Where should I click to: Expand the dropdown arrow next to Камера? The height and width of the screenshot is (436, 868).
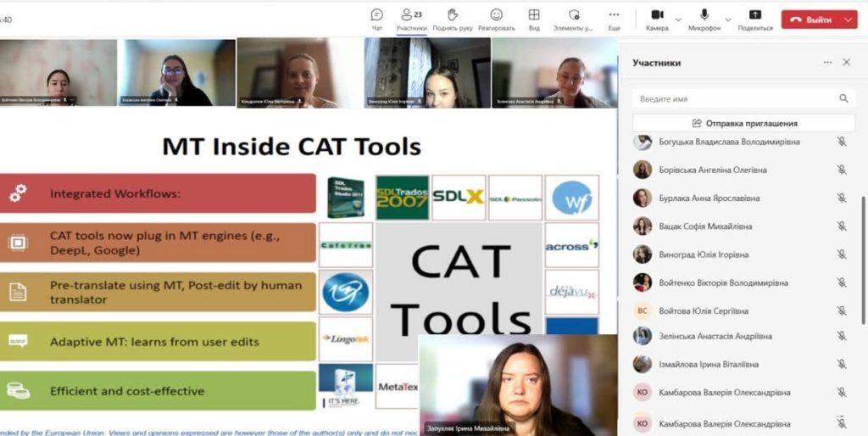click(x=679, y=19)
